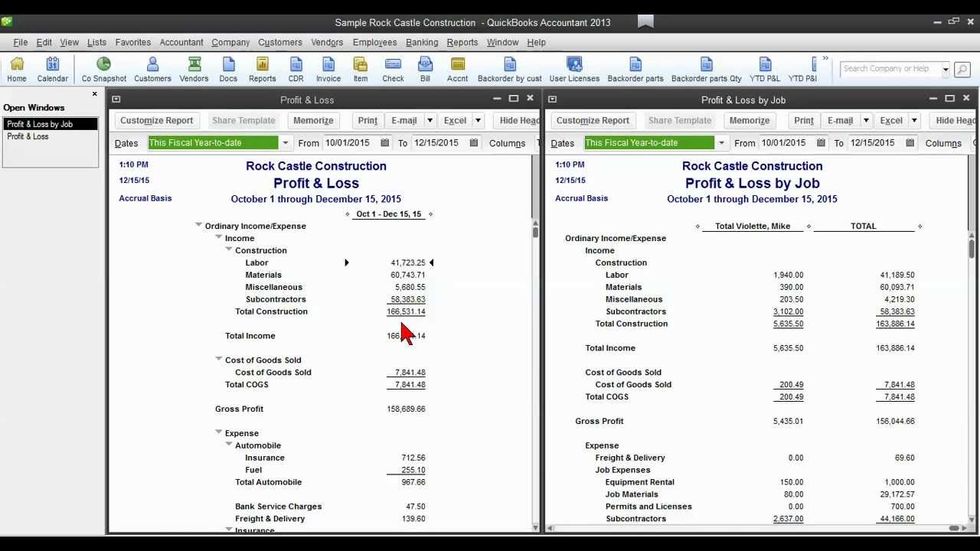Close the Open Windows panel
Viewport: 980px width, 551px height.
coord(95,94)
